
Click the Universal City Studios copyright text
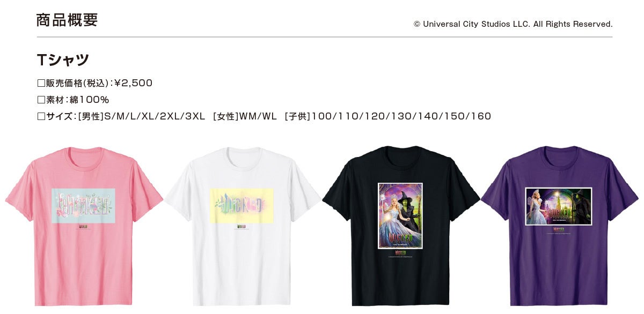click(513, 24)
